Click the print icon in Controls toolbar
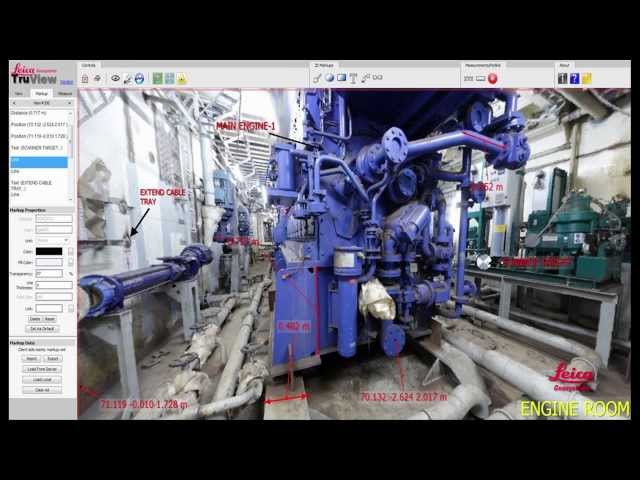Viewport: 640px width, 480px height. click(x=98, y=78)
